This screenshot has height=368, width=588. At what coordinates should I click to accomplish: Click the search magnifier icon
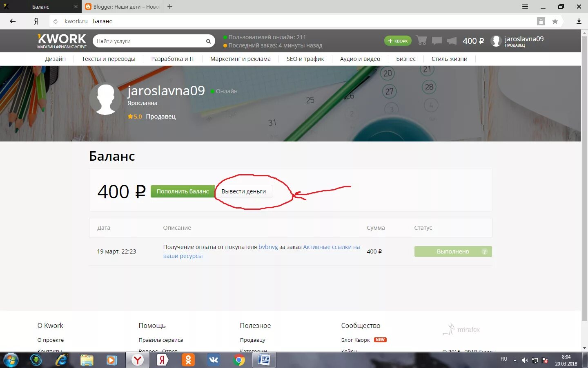(x=208, y=41)
